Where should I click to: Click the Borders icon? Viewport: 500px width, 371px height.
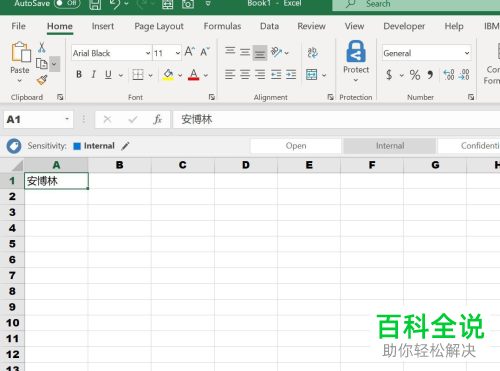pyautogui.click(x=138, y=75)
